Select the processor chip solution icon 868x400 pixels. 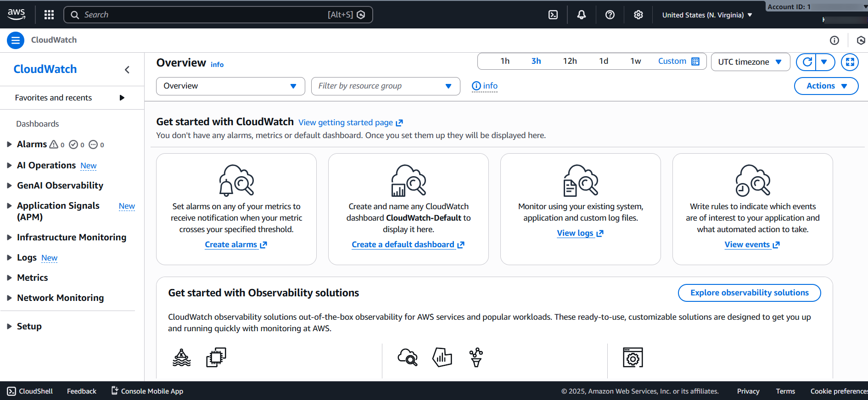coord(216,357)
